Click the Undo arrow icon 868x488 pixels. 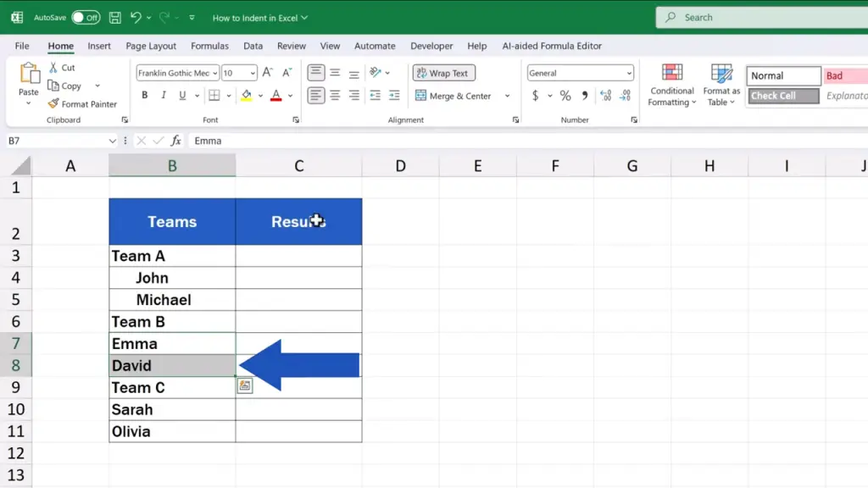pos(136,17)
